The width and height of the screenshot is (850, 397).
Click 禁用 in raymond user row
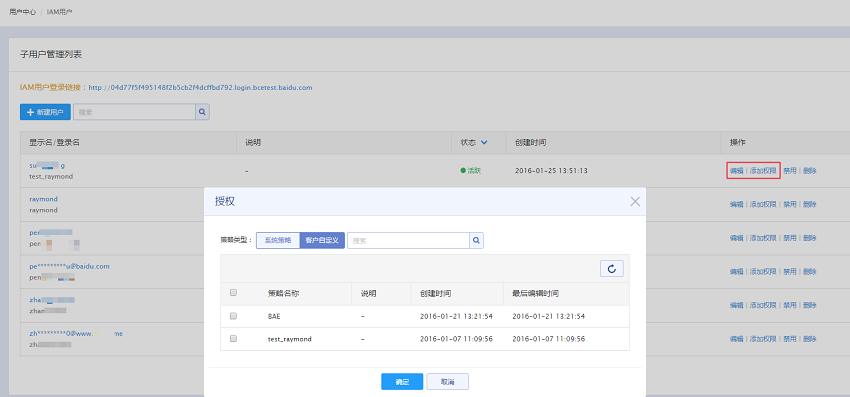pyautogui.click(x=790, y=204)
